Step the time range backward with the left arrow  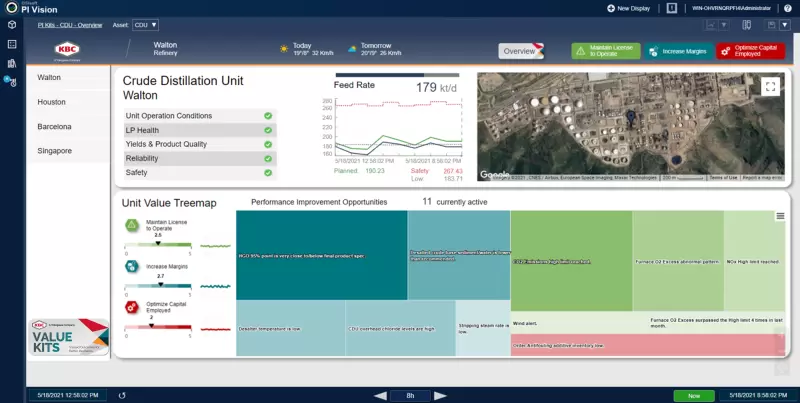click(380, 395)
